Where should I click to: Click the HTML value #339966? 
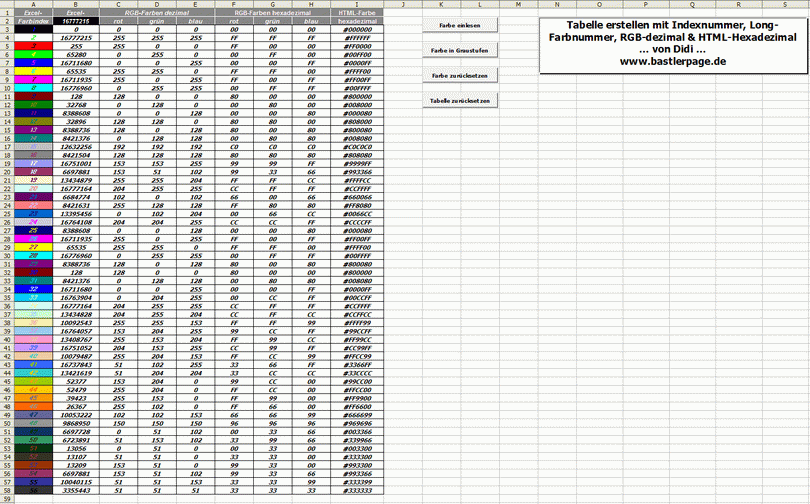tap(357, 440)
